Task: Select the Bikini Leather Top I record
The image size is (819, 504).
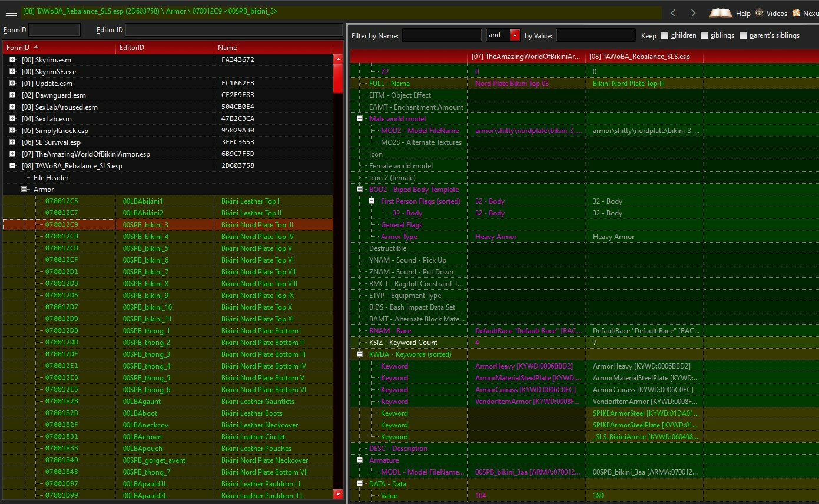Action: tap(168, 201)
